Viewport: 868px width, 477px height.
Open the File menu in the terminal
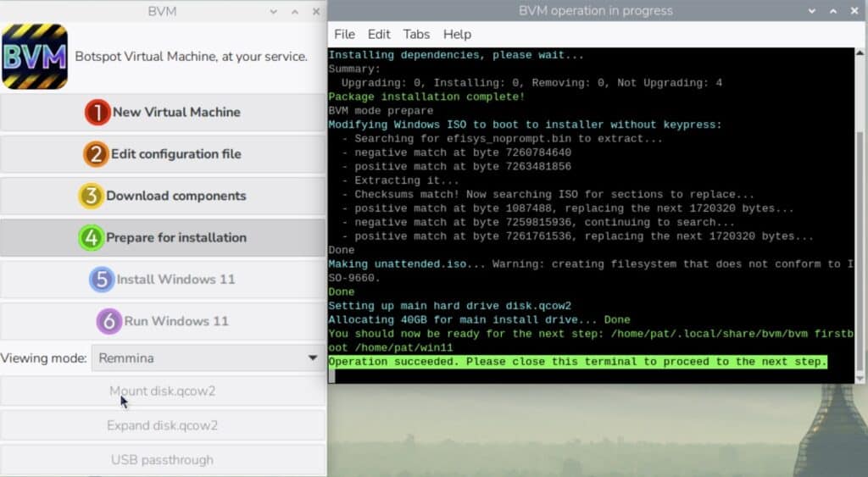coord(344,35)
